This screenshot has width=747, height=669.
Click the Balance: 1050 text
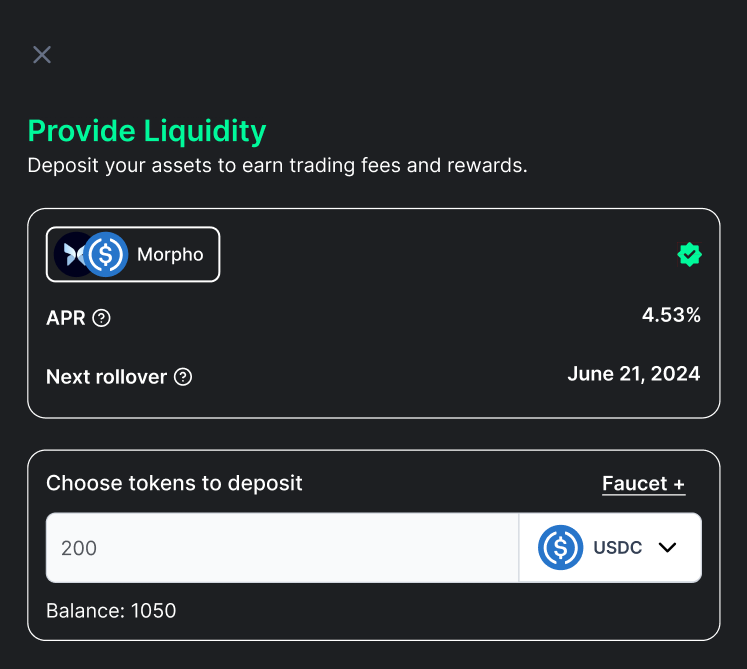pyautogui.click(x=111, y=610)
